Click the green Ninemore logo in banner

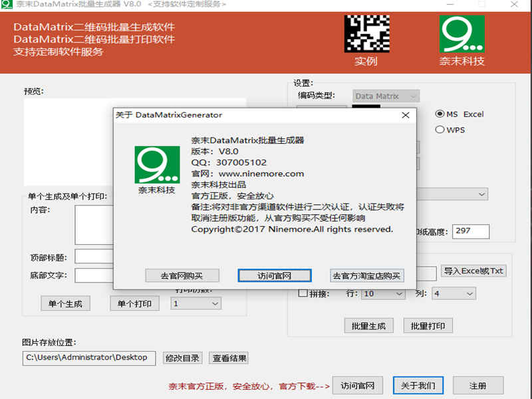[462, 34]
